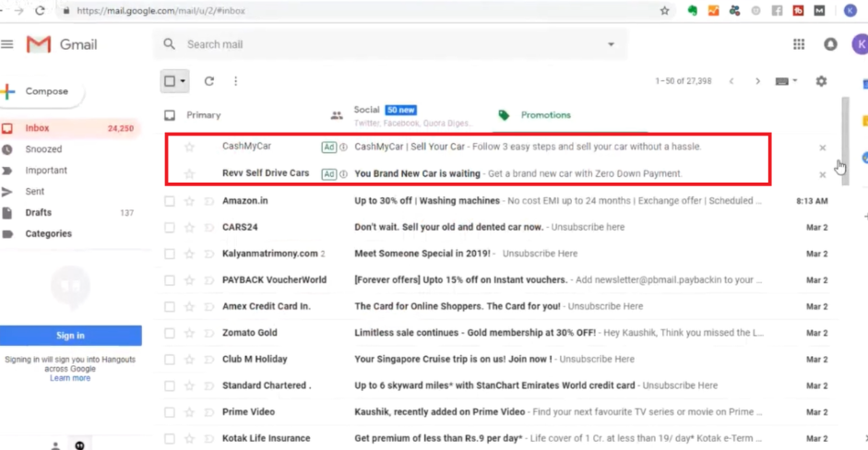Viewport: 868px width, 450px height.
Task: Click the inbox vertical scrollbar
Action: (845, 142)
